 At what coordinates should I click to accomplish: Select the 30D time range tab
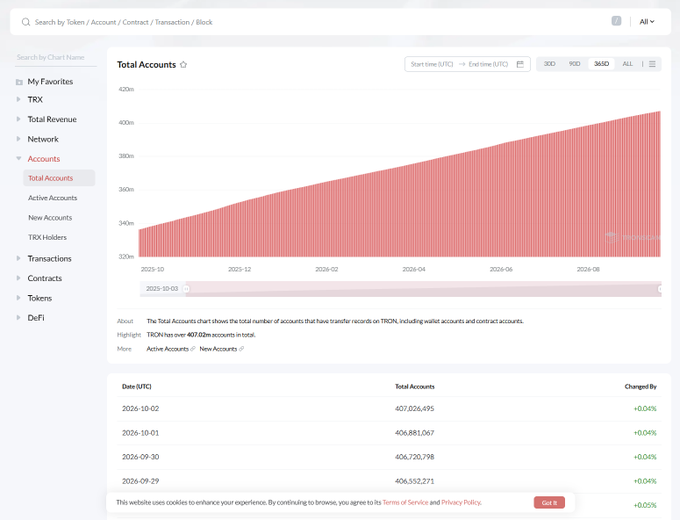(x=549, y=64)
